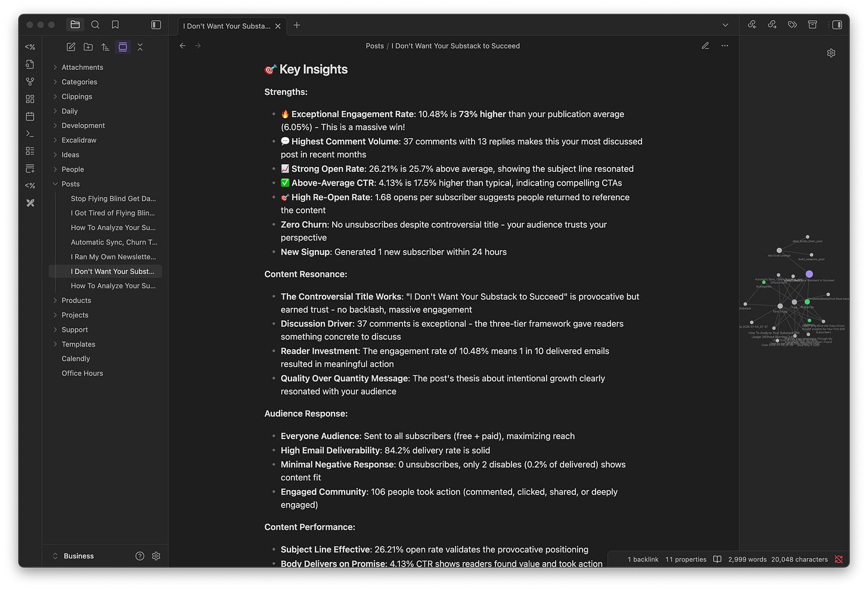Click 1 backlink in the status bar
Viewport: 868px width, 590px height.
pos(643,560)
